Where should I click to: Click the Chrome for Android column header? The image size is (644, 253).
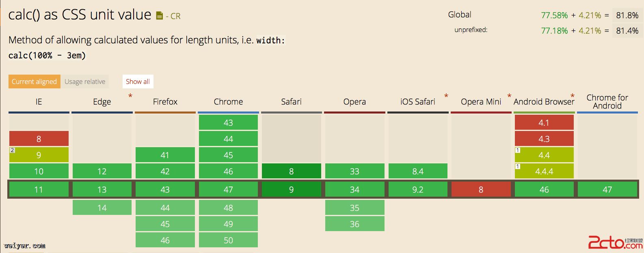[x=607, y=102]
